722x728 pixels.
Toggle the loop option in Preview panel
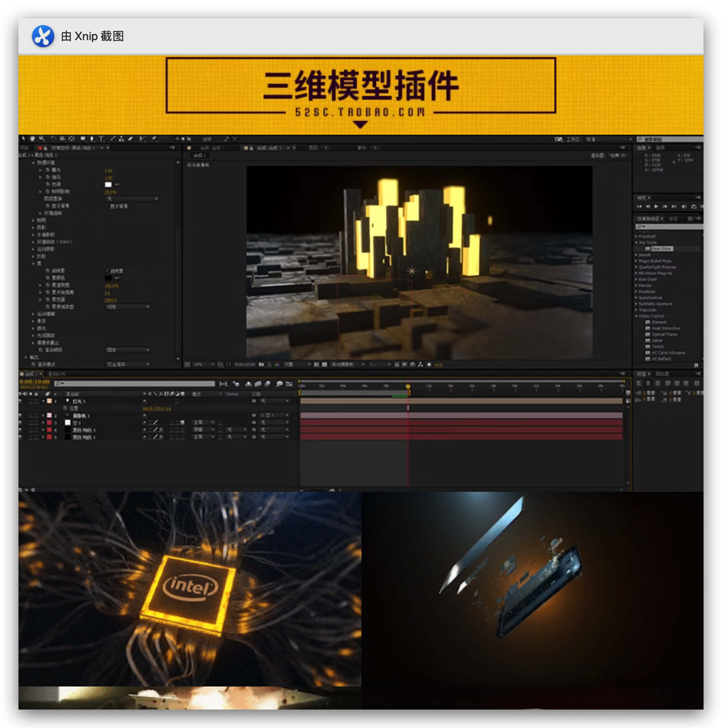tap(693, 206)
